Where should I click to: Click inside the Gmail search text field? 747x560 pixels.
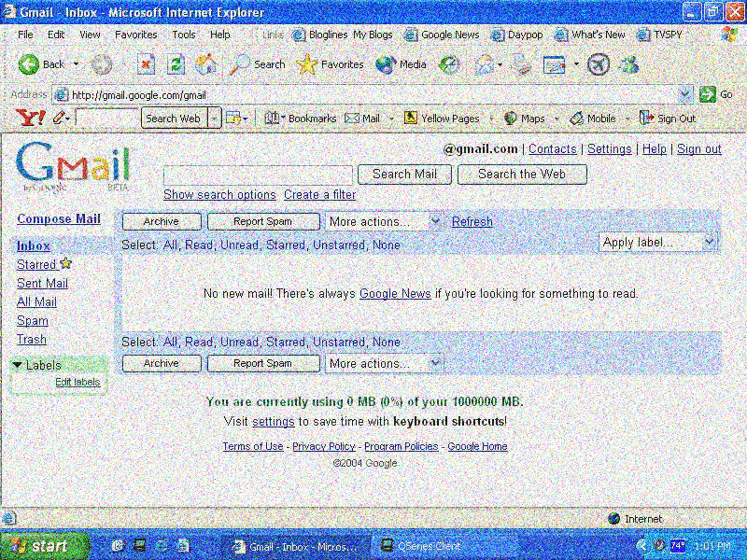click(258, 175)
